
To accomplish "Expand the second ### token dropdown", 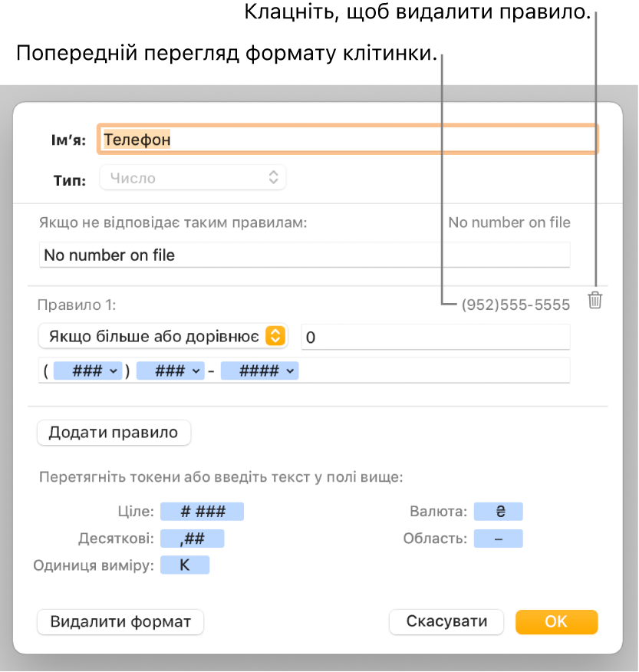I will 170,371.
